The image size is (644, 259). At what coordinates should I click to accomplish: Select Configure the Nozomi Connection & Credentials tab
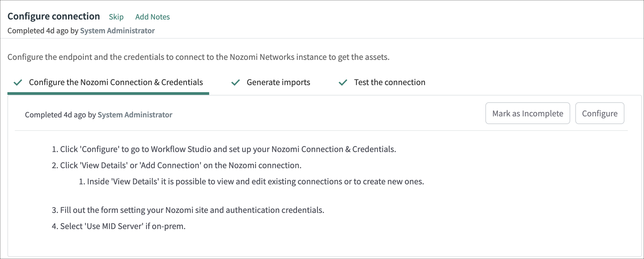pos(108,82)
